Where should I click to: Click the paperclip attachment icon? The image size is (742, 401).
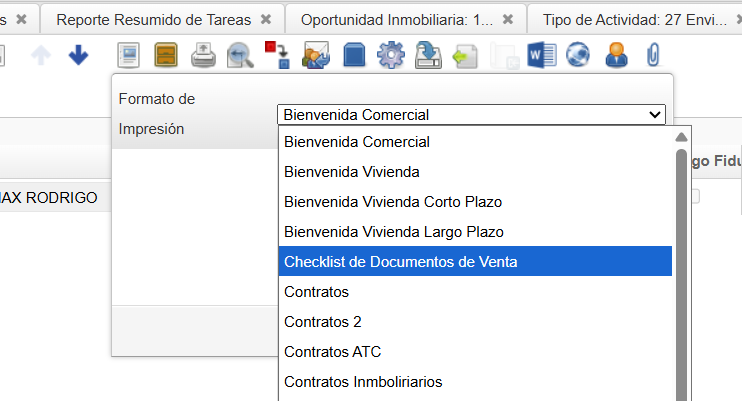(653, 57)
